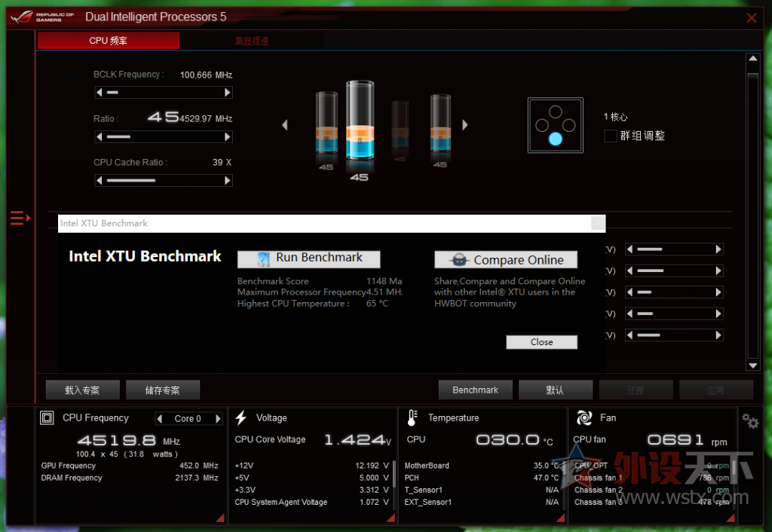Click the +12V reading "12.192 V"
The image size is (772, 532).
click(x=372, y=466)
